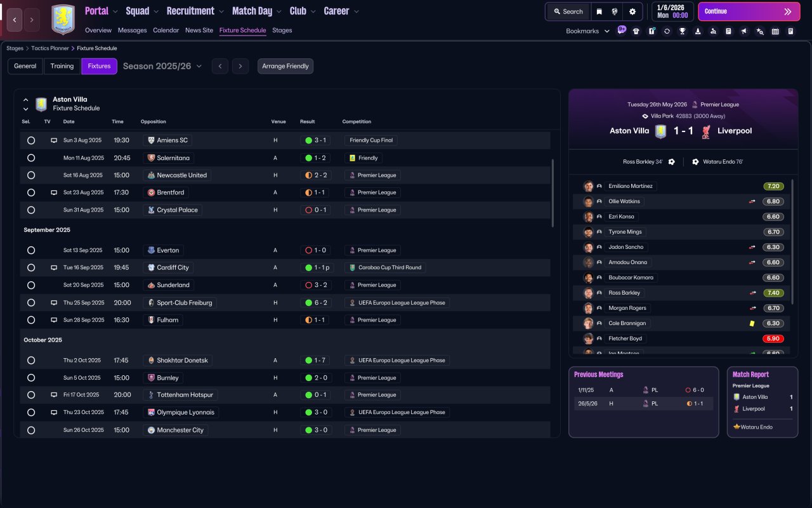Open the Messages submenu tab
Viewport: 812px width, 508px height.
pyautogui.click(x=132, y=30)
